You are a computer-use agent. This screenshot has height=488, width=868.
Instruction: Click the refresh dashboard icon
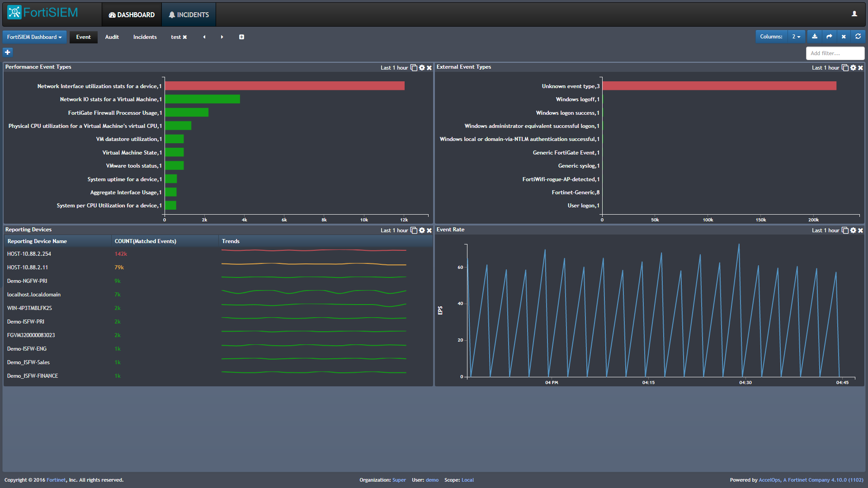click(x=858, y=37)
